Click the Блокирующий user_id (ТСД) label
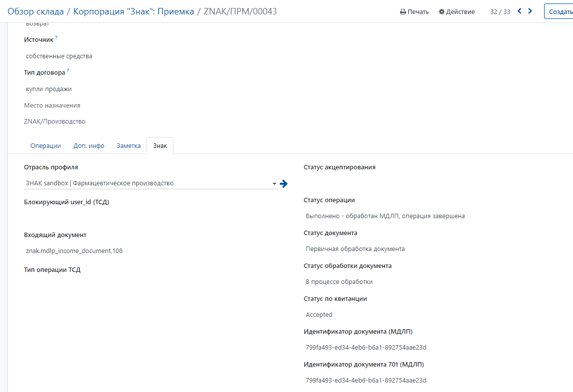 [x=66, y=202]
